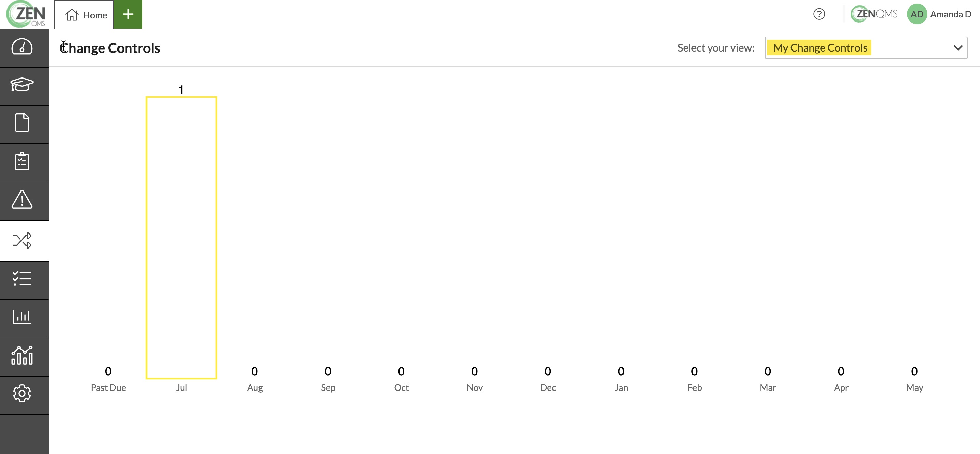Open the dashboard gauge icon in sidebar
Viewport: 980px width, 454px height.
point(22,47)
